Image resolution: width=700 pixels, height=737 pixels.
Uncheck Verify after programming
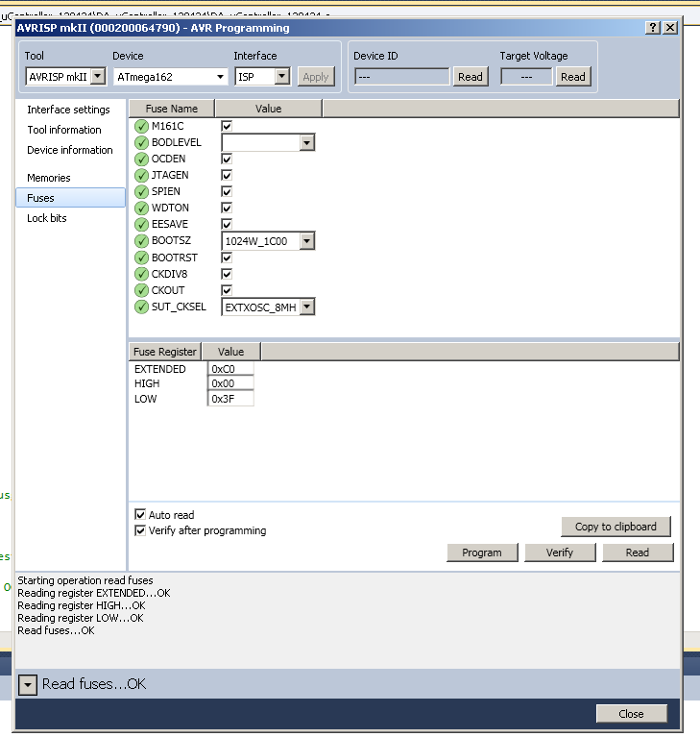coord(140,530)
